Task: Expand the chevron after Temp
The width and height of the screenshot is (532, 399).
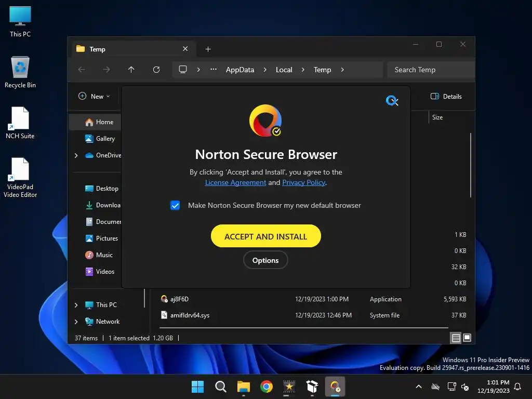Action: [342, 70]
